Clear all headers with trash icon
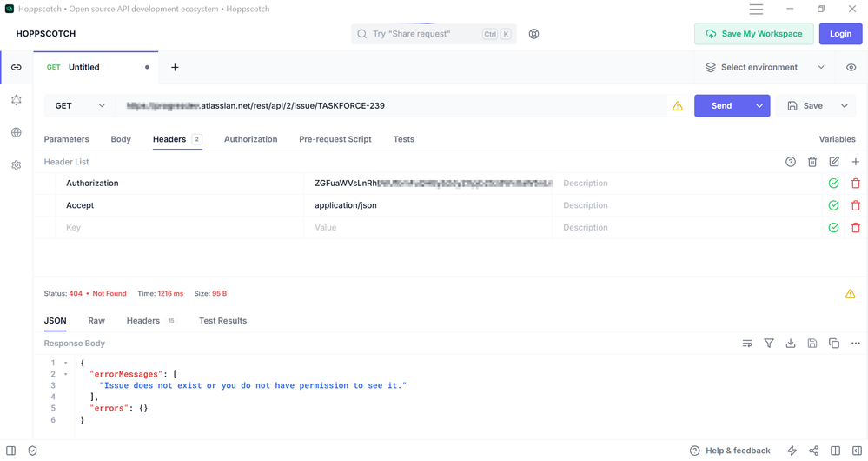The image size is (868, 461). (812, 162)
